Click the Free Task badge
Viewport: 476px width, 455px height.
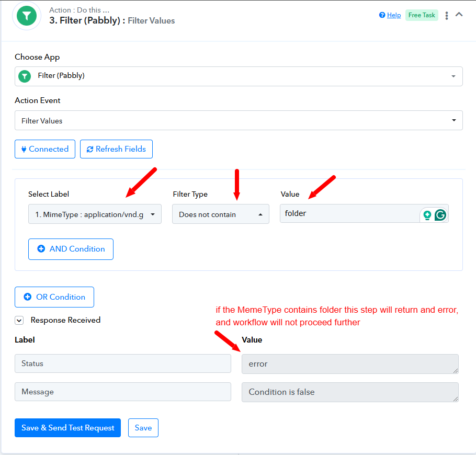(x=422, y=15)
